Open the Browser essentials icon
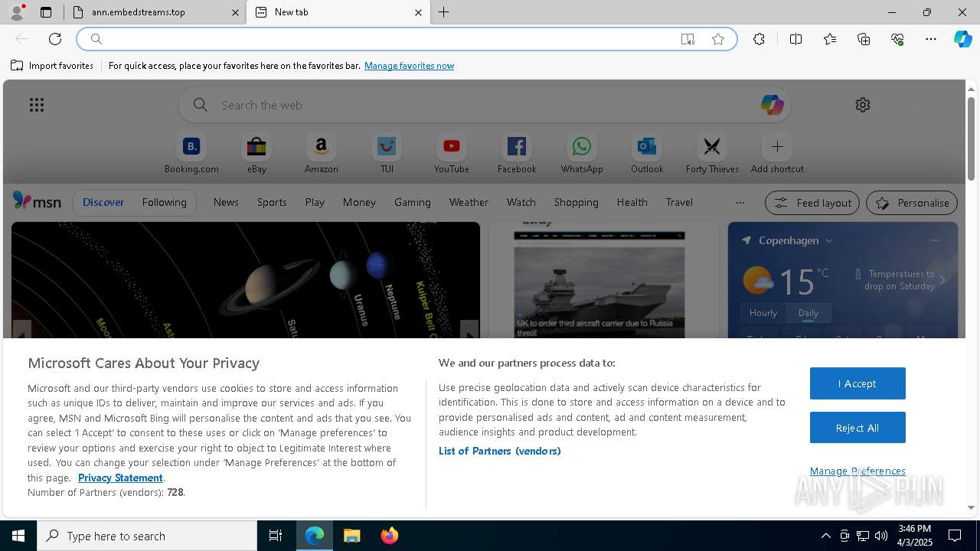The width and height of the screenshot is (980, 551). pos(897,39)
